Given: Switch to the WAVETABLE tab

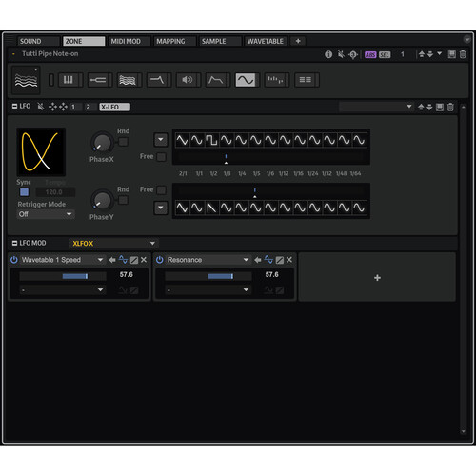Looking at the screenshot, I should (266, 41).
